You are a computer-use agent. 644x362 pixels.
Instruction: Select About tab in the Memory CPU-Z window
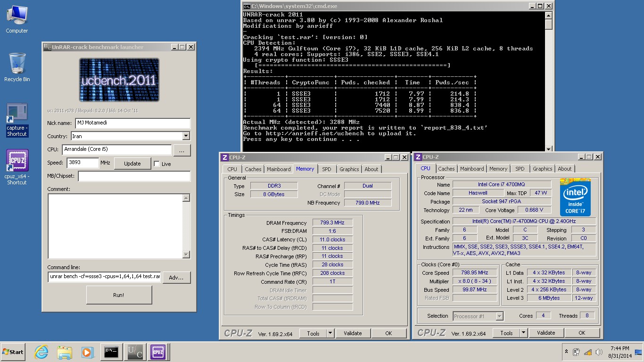point(372,169)
